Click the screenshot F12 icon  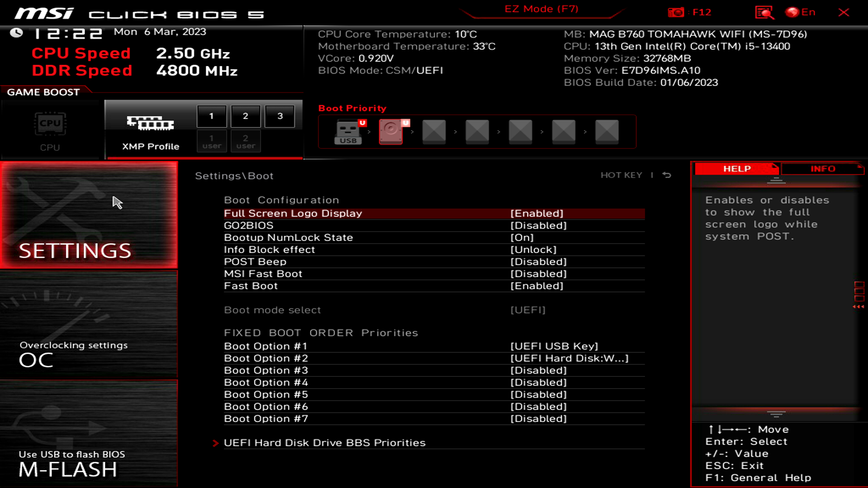point(677,12)
